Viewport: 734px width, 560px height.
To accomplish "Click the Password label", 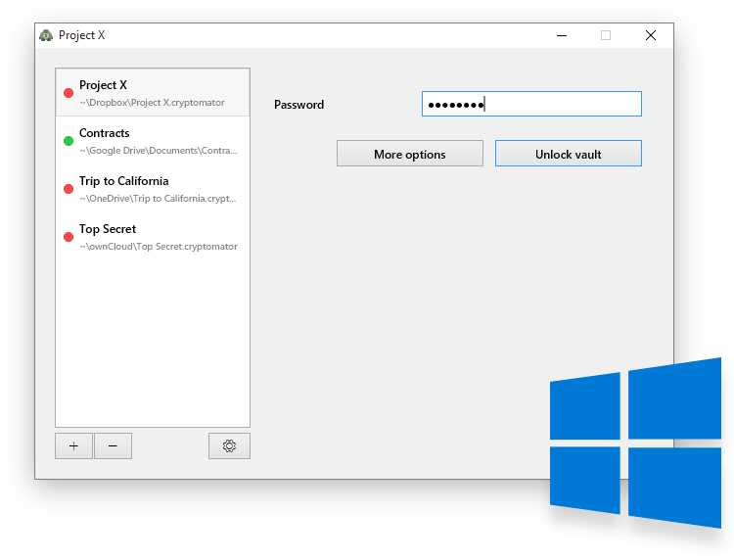I will (299, 105).
